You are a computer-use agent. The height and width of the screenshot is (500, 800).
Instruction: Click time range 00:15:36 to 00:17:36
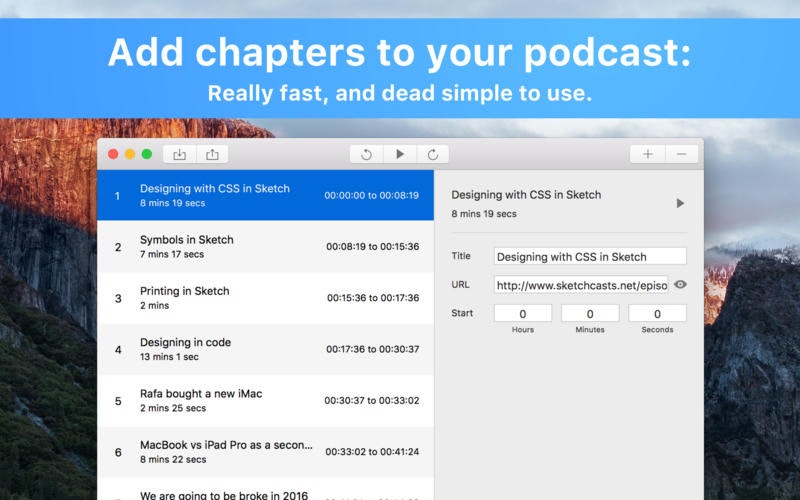pyautogui.click(x=373, y=298)
